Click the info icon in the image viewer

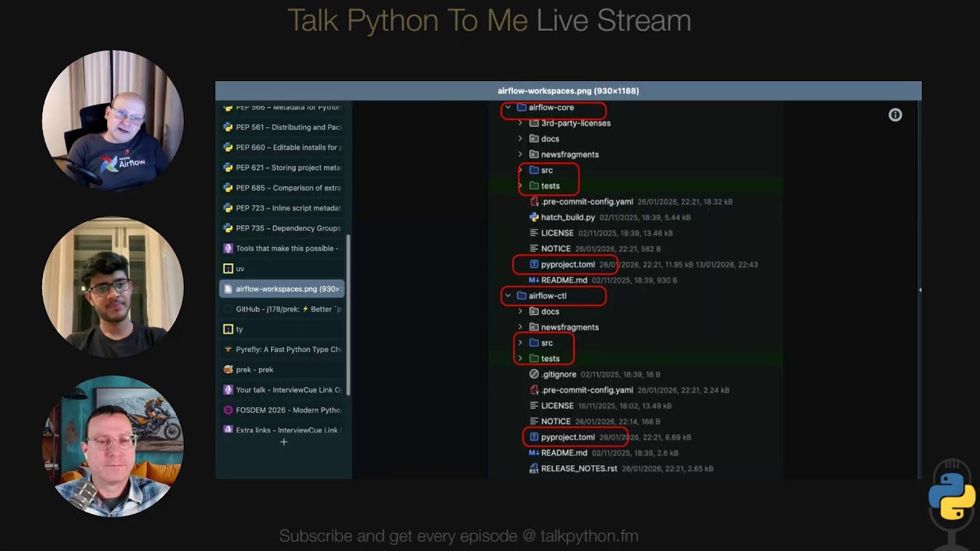pos(895,115)
